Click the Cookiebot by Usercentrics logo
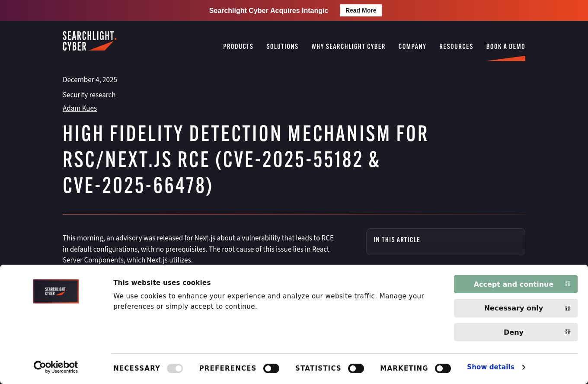 tap(56, 367)
